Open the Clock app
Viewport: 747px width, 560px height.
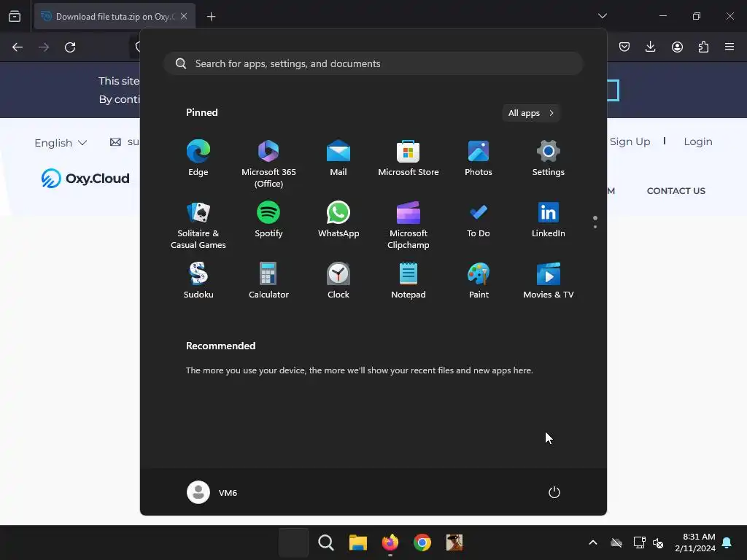pos(338,280)
